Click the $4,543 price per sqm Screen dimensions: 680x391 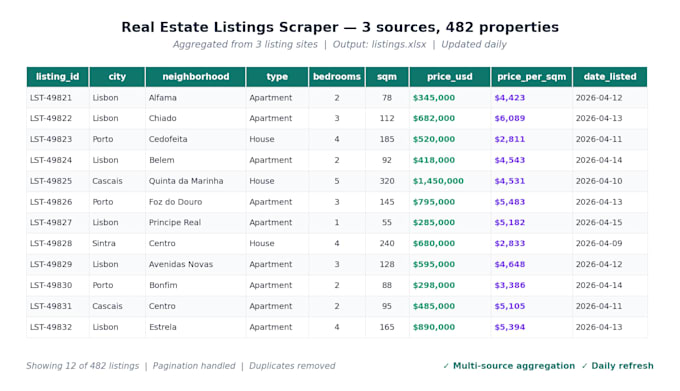pos(510,160)
